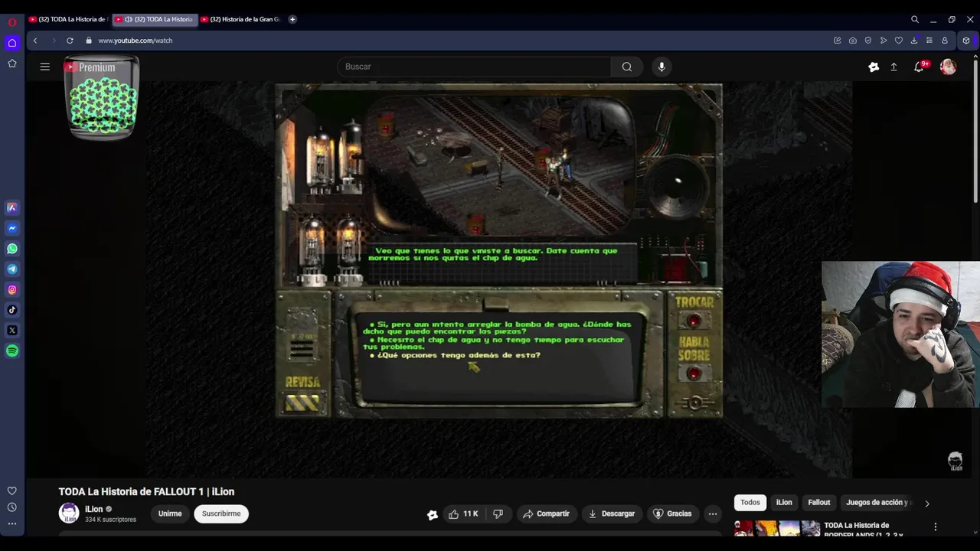This screenshot has height=551, width=980.
Task: Click the Suscribirme button
Action: tap(221, 514)
